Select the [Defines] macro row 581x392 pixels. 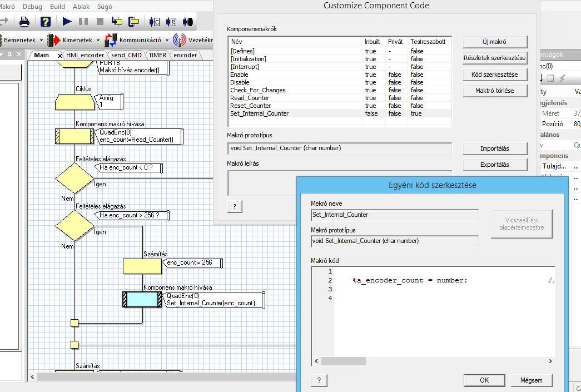[339, 51]
